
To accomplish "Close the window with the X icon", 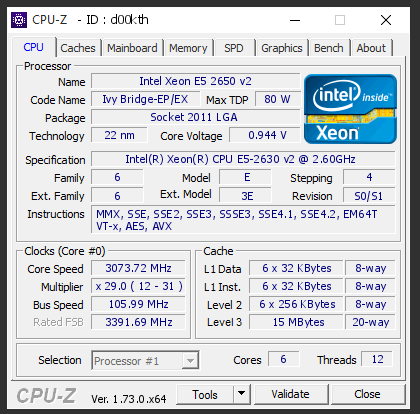I will pos(386,20).
